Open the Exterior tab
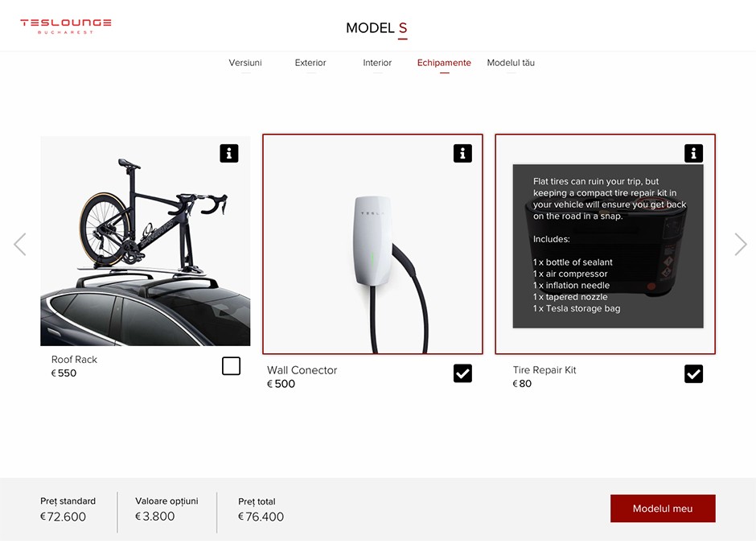The image size is (756, 544). point(310,63)
